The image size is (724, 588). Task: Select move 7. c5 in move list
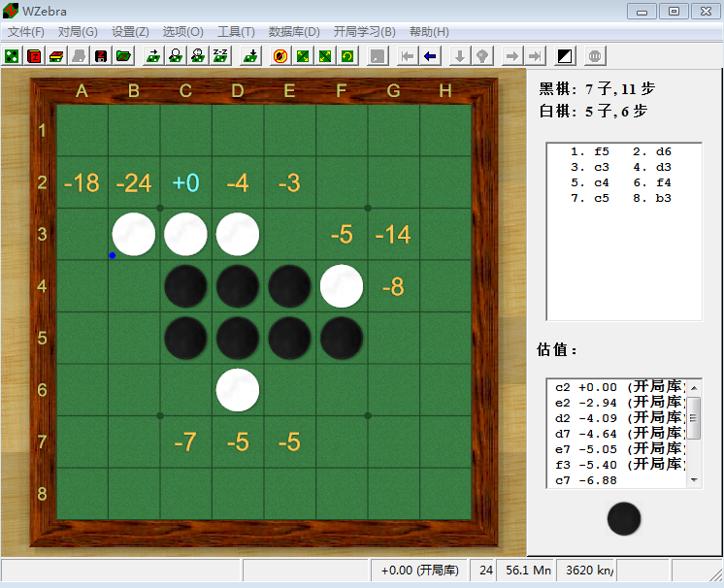[590, 198]
